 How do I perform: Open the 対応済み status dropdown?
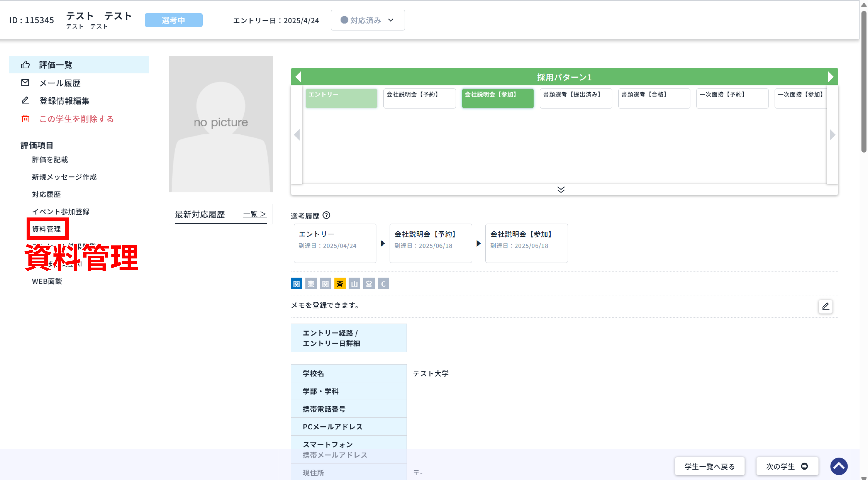point(367,20)
